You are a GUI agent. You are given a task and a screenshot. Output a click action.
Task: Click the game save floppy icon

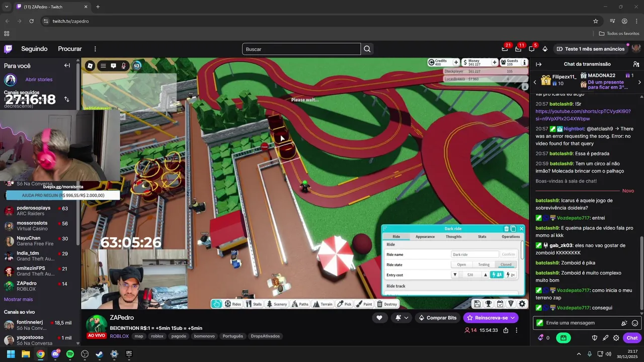click(x=477, y=304)
